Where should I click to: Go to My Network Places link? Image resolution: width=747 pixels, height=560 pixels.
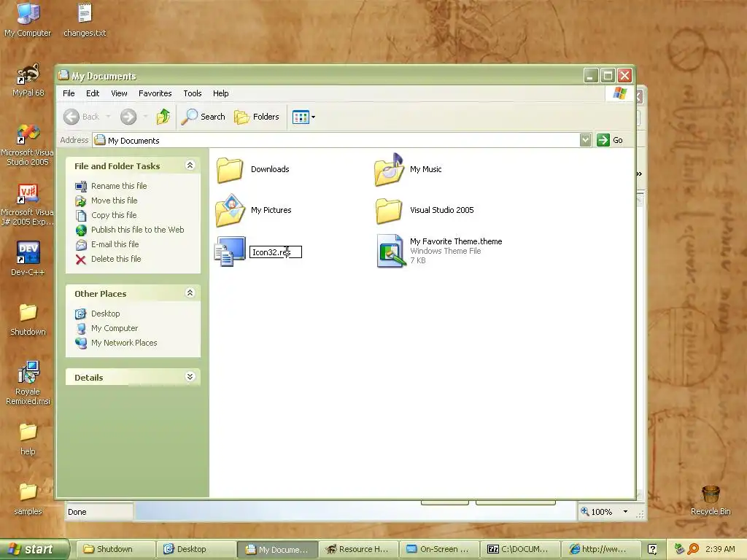pos(124,343)
